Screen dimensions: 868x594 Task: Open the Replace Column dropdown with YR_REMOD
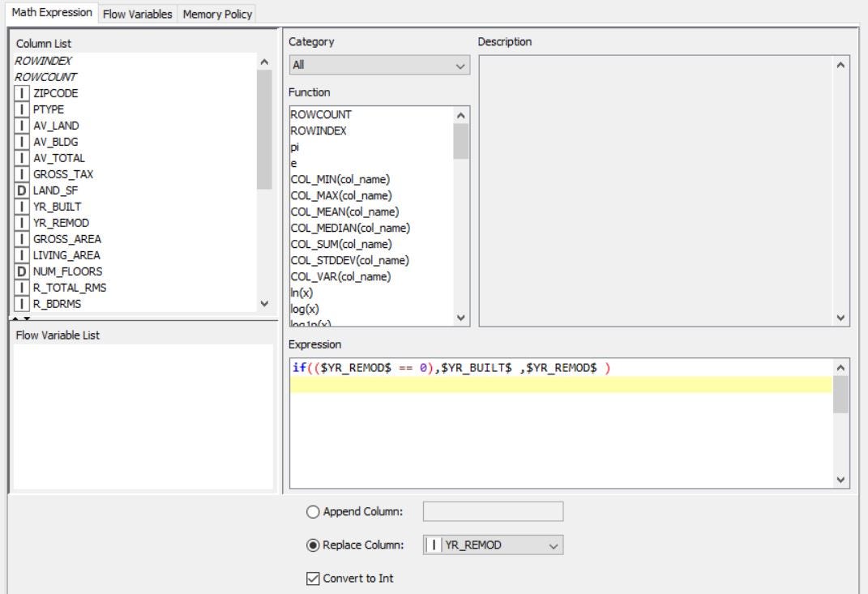(x=494, y=545)
